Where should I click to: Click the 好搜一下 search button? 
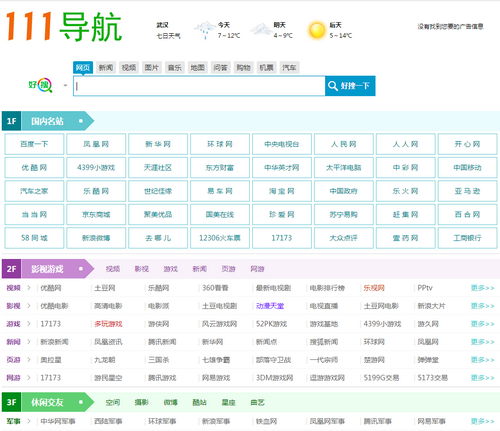tap(350, 86)
